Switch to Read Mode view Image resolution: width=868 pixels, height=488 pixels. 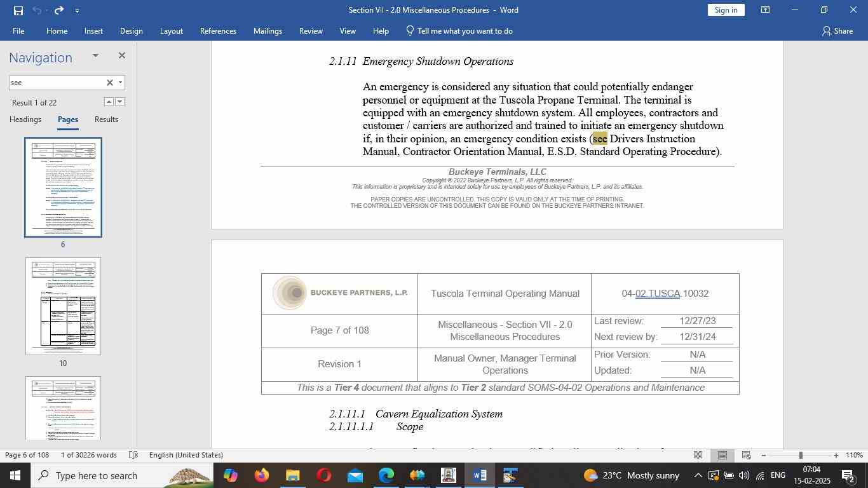pos(698,455)
